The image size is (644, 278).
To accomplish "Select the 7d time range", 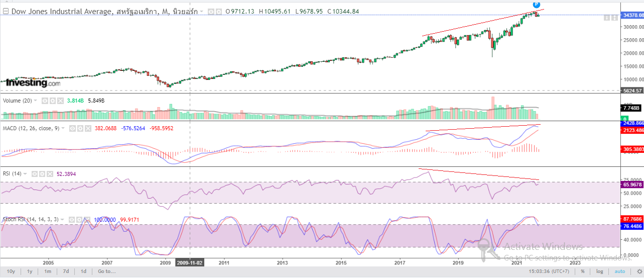I will click(66, 271).
